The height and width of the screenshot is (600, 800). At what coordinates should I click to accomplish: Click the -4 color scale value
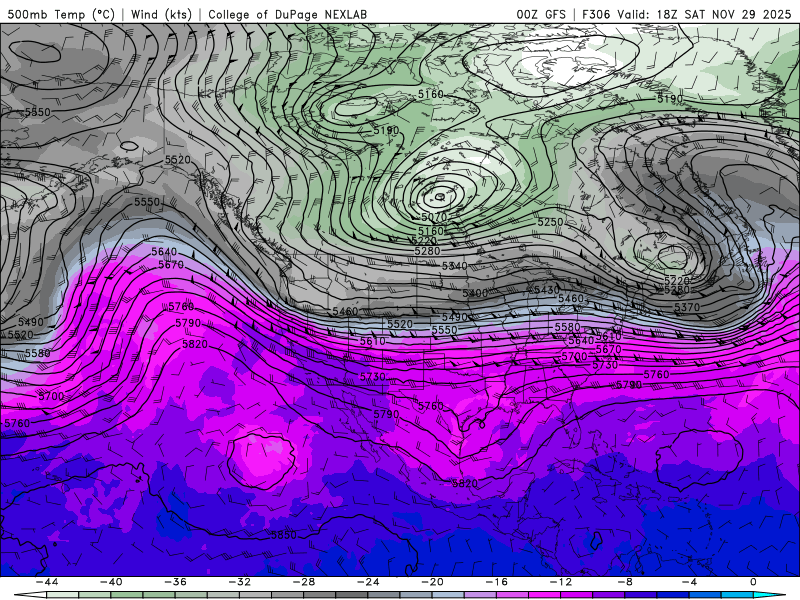(x=689, y=582)
